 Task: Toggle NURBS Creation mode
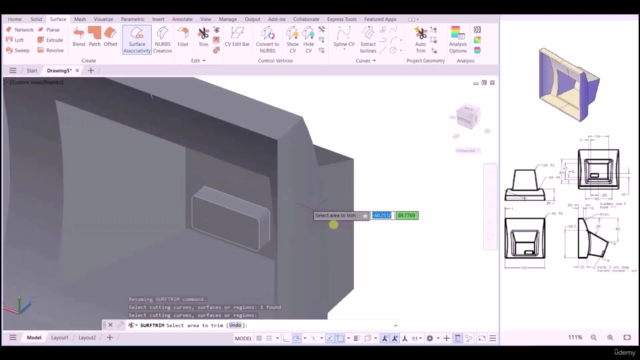[162, 40]
